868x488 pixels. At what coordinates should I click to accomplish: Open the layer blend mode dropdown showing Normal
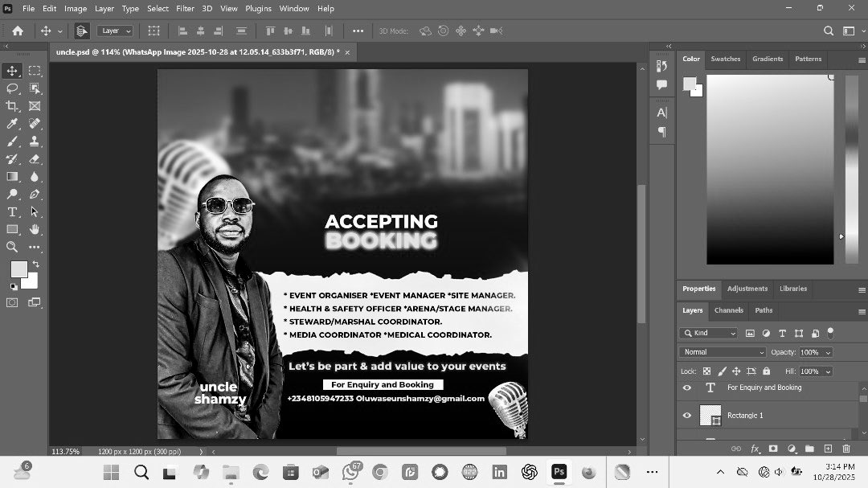[721, 351]
